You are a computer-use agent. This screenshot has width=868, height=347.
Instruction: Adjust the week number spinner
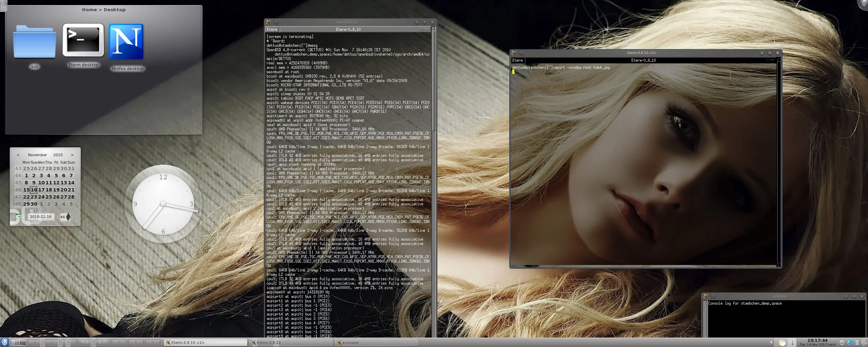[68, 217]
